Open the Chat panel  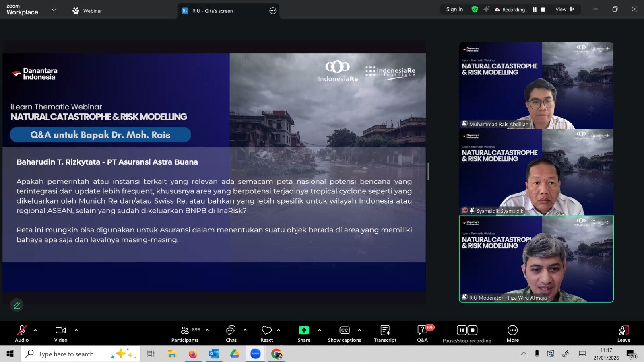(x=231, y=333)
